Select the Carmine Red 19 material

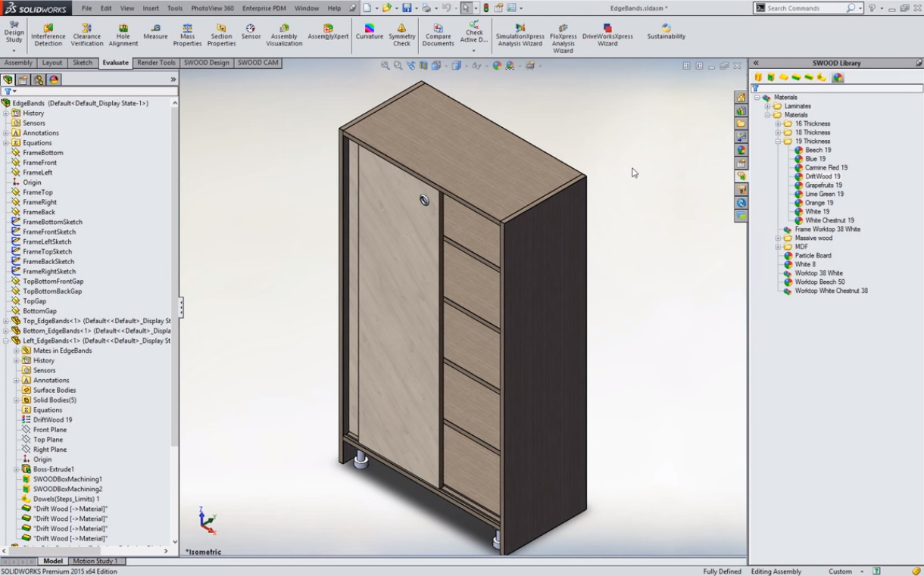(x=826, y=168)
